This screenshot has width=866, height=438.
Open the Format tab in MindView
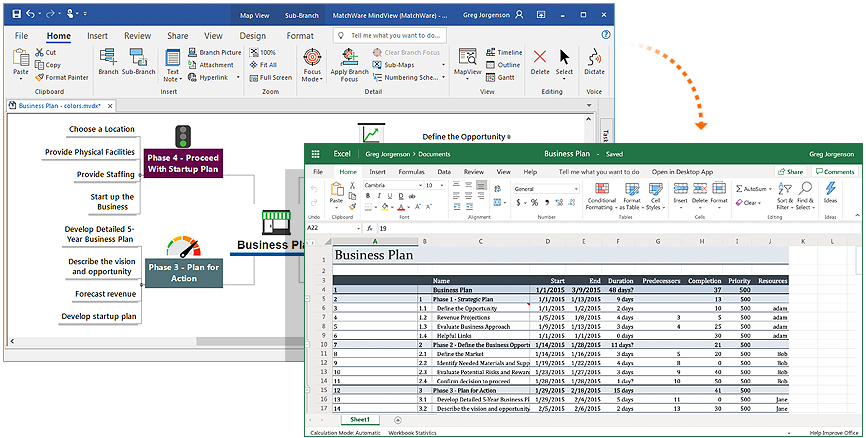[300, 36]
